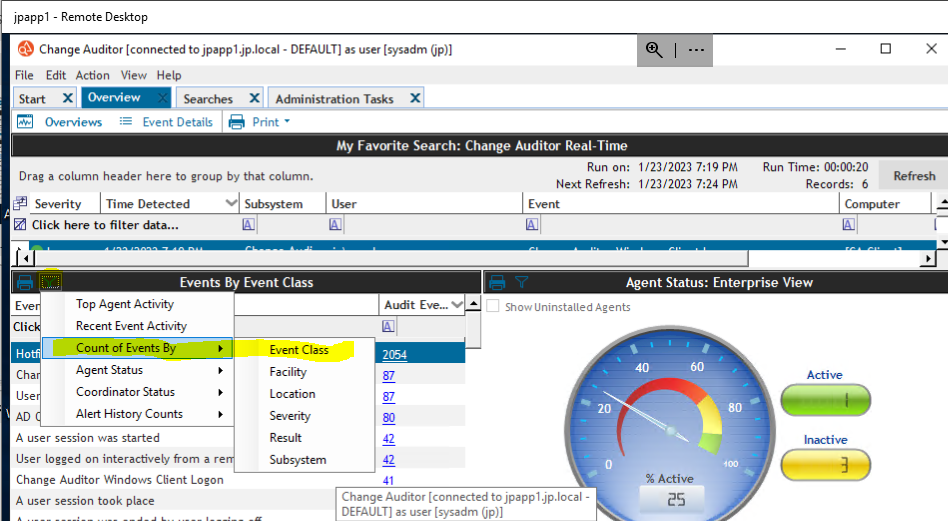Screen dimensions: 948x521
Task: Click the column chooser icon beside Severity
Action: pyautogui.click(x=20, y=204)
